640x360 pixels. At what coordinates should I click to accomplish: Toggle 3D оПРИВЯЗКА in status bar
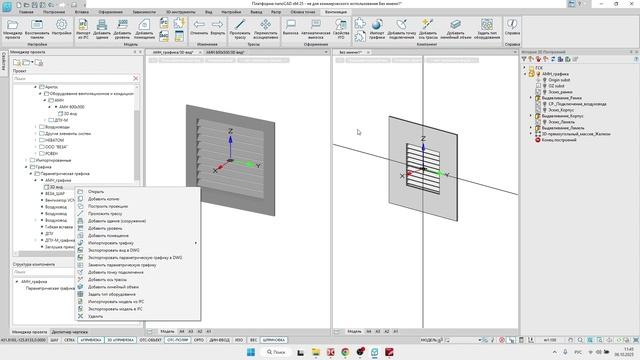121,340
